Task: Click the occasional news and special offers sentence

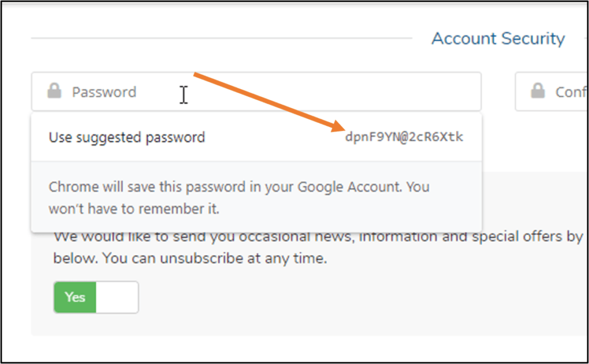Action: tap(318, 237)
